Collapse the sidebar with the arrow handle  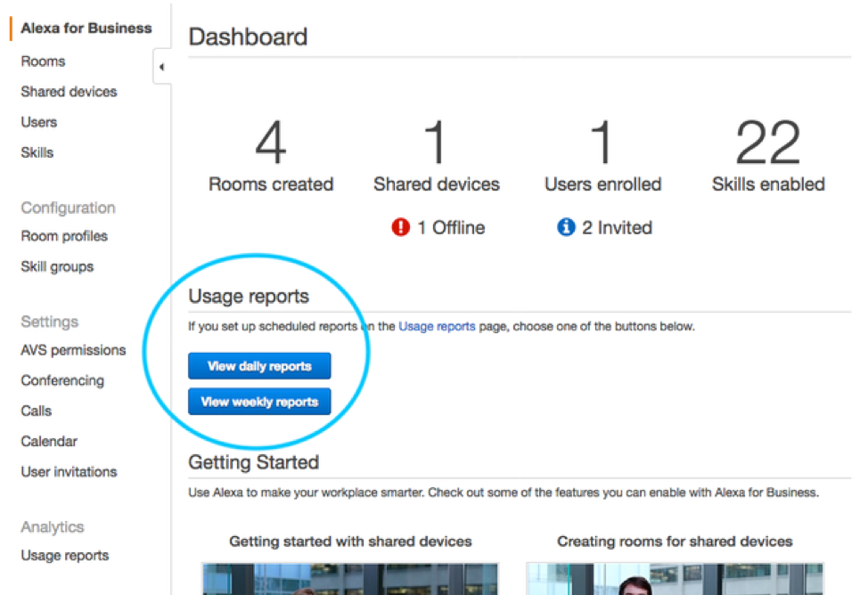(x=161, y=67)
